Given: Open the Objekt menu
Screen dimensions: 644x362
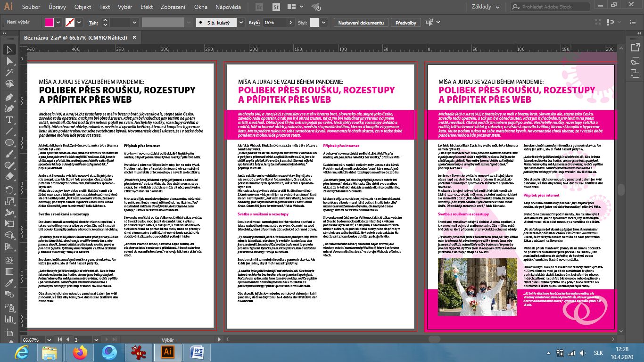Looking at the screenshot, I should (x=83, y=7).
